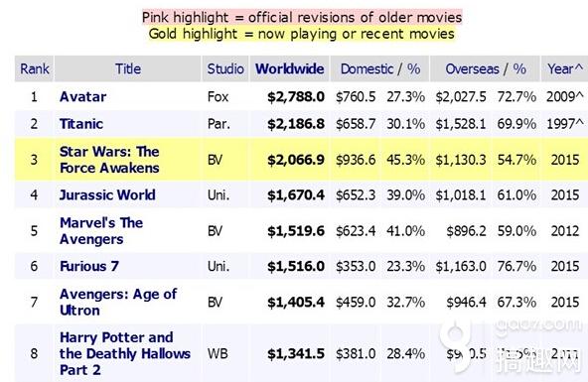Sort table by Studio column header
Image resolution: width=588 pixels, height=382 pixels.
point(225,68)
